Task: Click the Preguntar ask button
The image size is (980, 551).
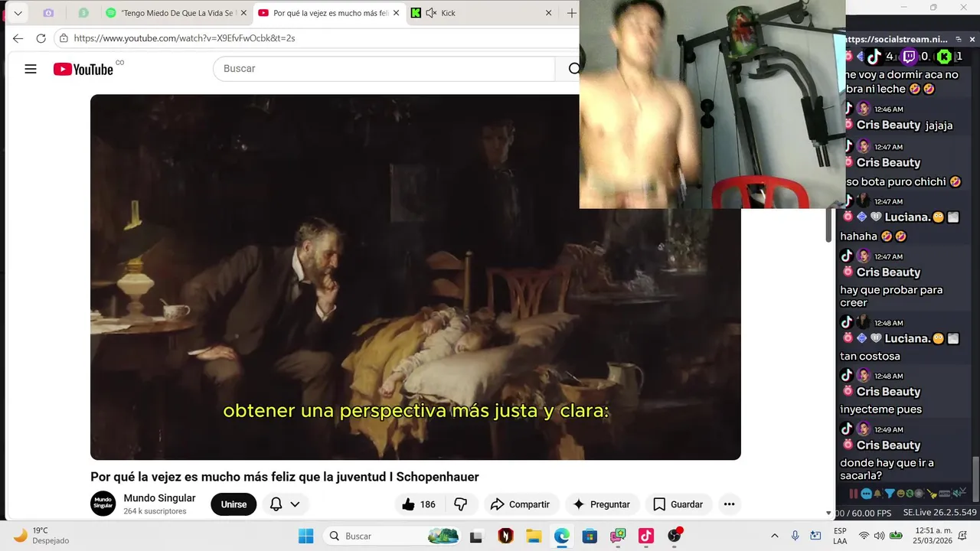Action: pos(602,504)
